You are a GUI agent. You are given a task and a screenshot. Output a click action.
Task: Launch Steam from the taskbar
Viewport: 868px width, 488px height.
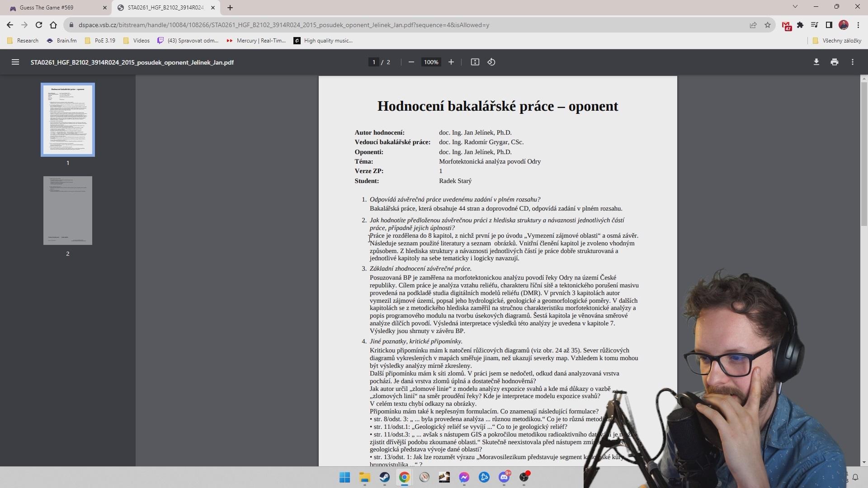tap(385, 477)
